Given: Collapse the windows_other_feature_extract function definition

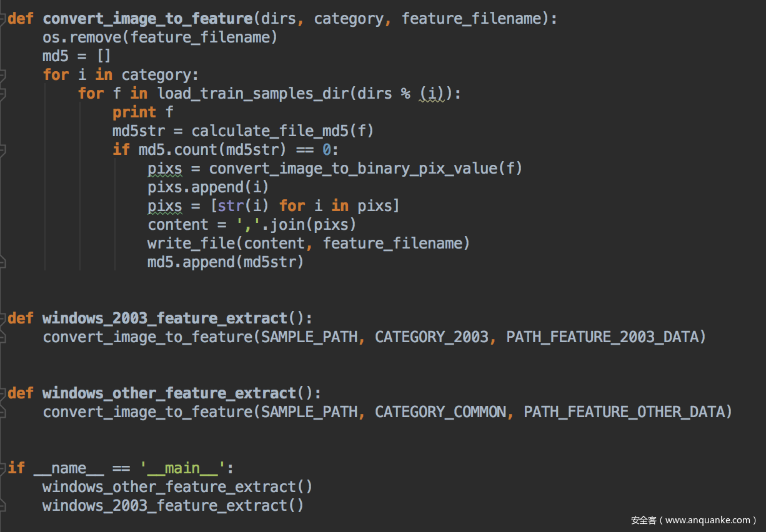Looking at the screenshot, I should [3, 393].
